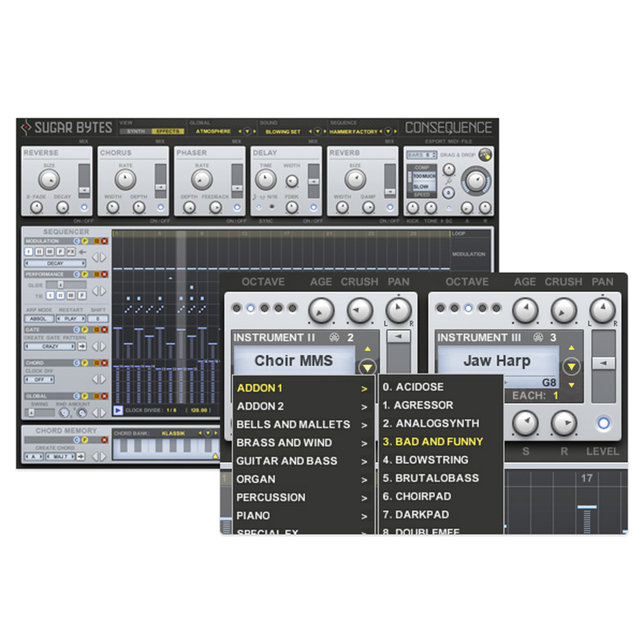The width and height of the screenshot is (644, 644).
Task: Click the red X icon in Modulation row
Action: (x=105, y=241)
